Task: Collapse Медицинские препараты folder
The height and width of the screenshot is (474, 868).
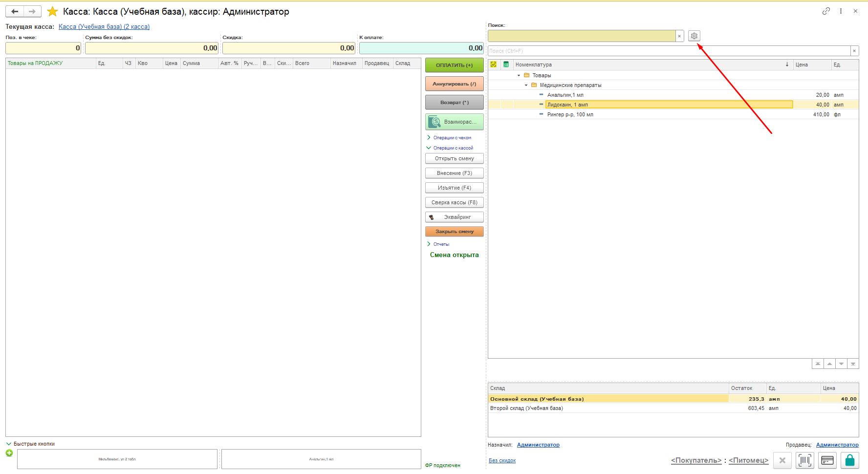Action: (526, 85)
